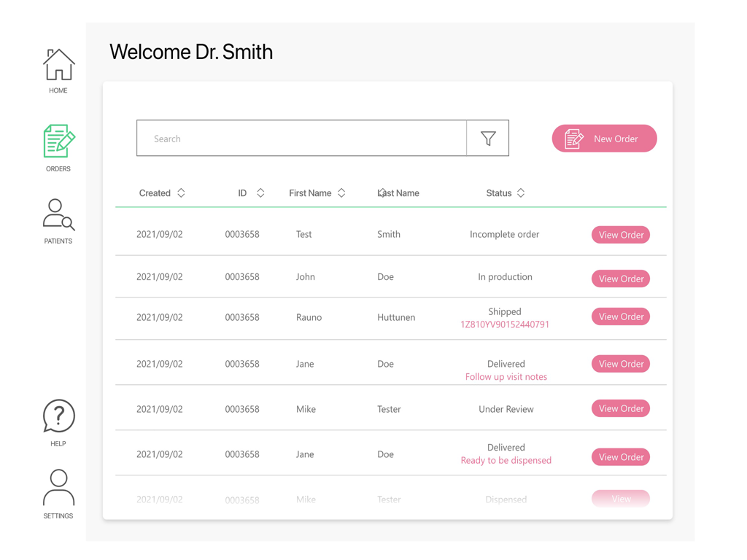
Task: View Order for Mike Tester Under Review
Action: click(620, 408)
